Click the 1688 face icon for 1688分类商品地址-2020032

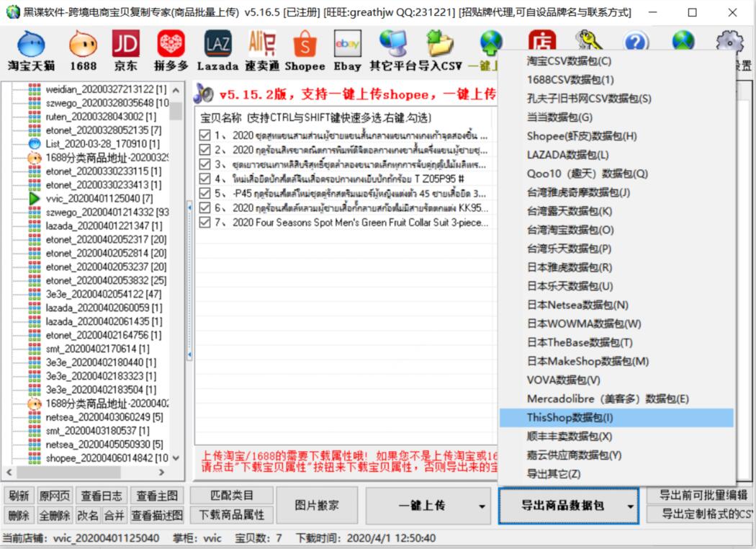tap(35, 157)
